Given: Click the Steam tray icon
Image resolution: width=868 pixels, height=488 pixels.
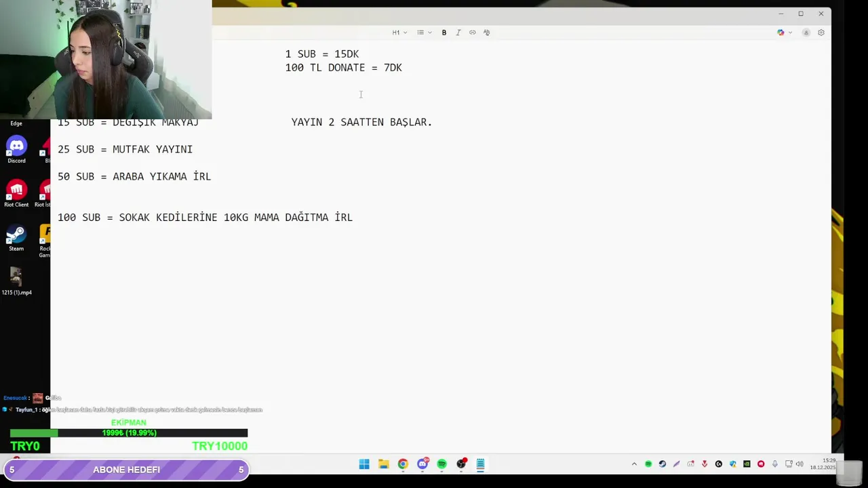Looking at the screenshot, I should point(663,464).
